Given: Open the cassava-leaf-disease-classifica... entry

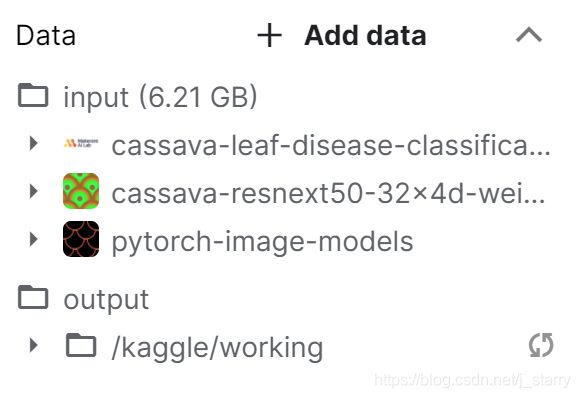Looking at the screenshot, I should point(331,145).
